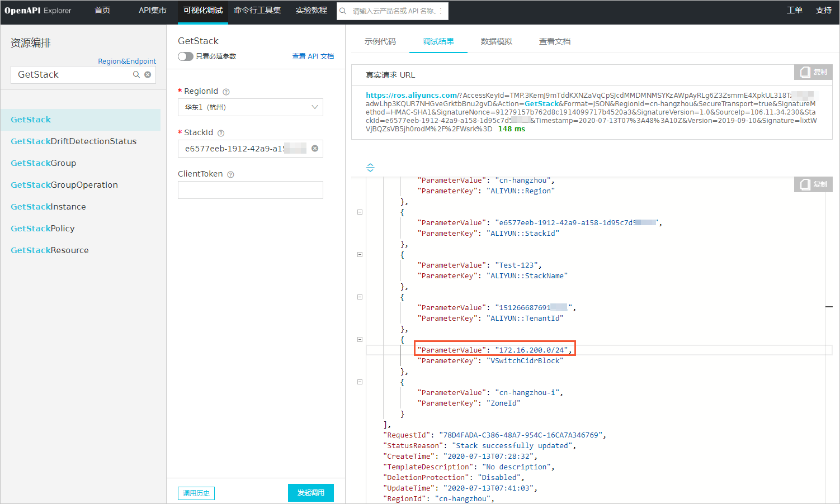Open the 实验教程 menu item
Image resolution: width=840 pixels, height=504 pixels.
[312, 11]
